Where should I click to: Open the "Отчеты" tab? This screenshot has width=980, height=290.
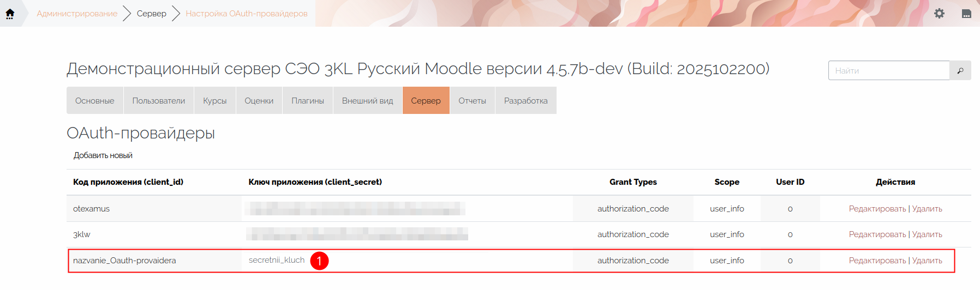(472, 101)
